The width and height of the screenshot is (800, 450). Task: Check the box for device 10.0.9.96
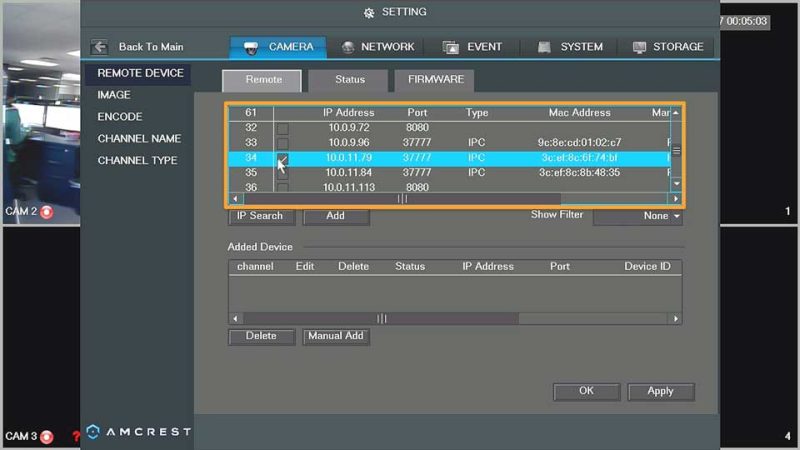pos(283,143)
